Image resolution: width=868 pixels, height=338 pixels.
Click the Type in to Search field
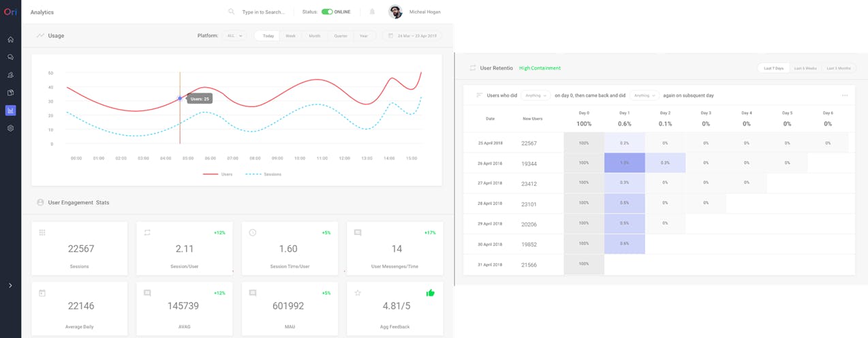point(263,12)
